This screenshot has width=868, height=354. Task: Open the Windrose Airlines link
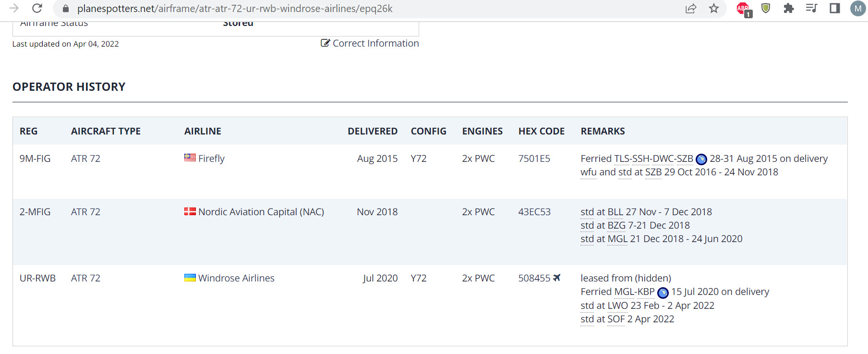pos(236,278)
